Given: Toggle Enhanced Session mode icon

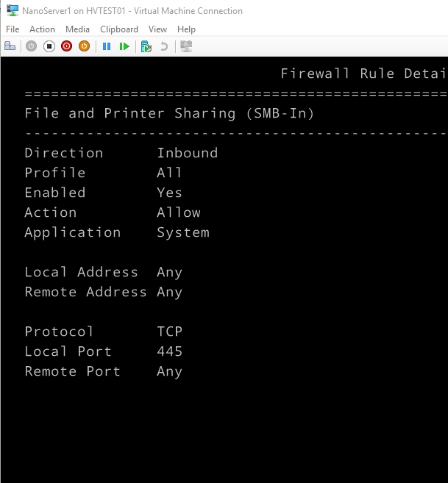Looking at the screenshot, I should 186,46.
